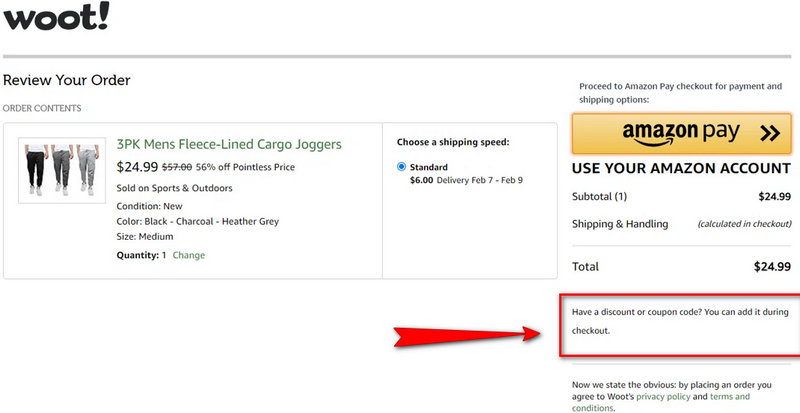Click the crossed-out $57.00 list price

click(177, 168)
